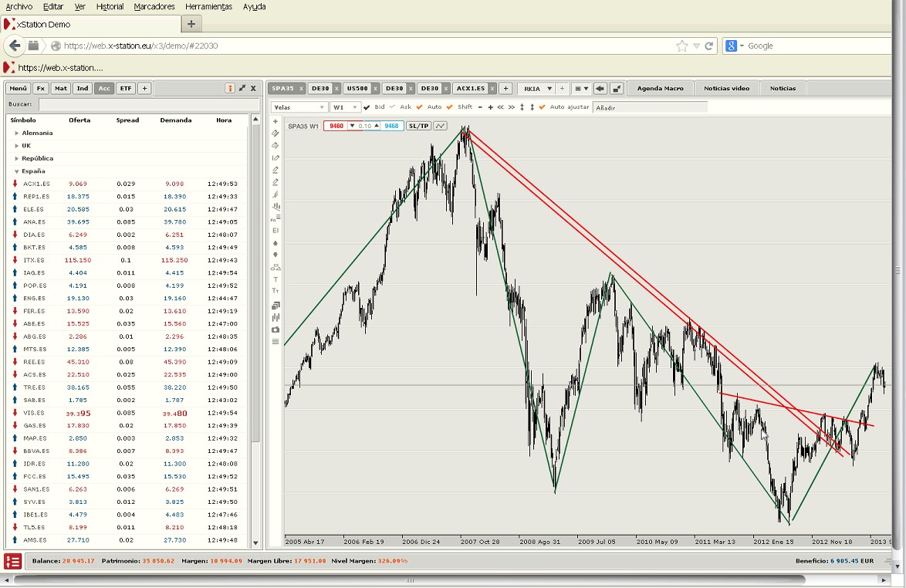Image resolution: width=906 pixels, height=588 pixels.
Task: Detach chart with the pop-out icon
Action: [x=617, y=89]
